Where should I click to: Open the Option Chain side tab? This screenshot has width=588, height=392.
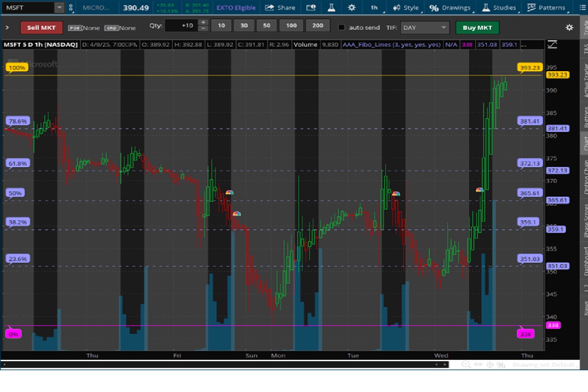coord(585,177)
